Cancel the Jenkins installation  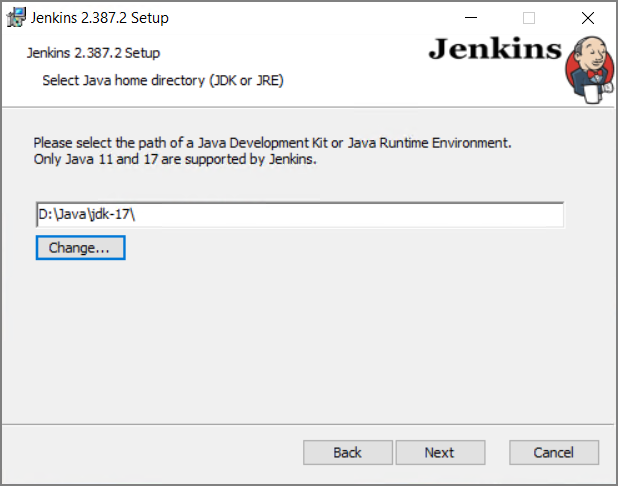coord(554,452)
